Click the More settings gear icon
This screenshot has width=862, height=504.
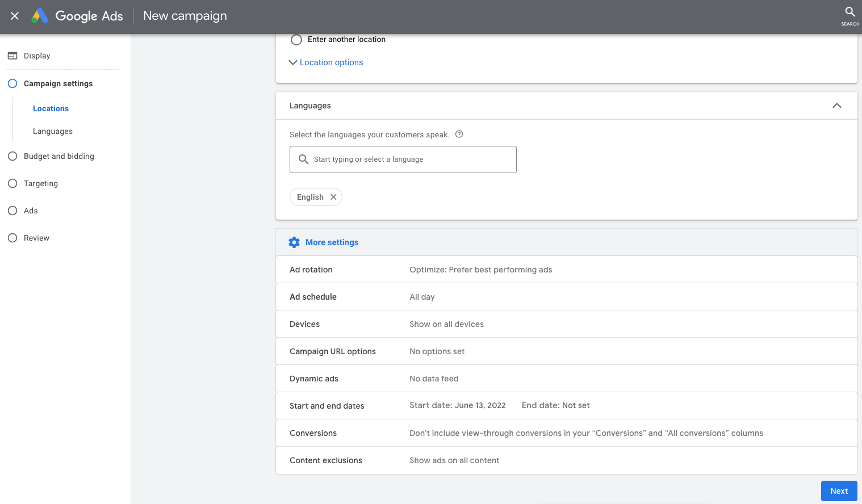click(294, 242)
